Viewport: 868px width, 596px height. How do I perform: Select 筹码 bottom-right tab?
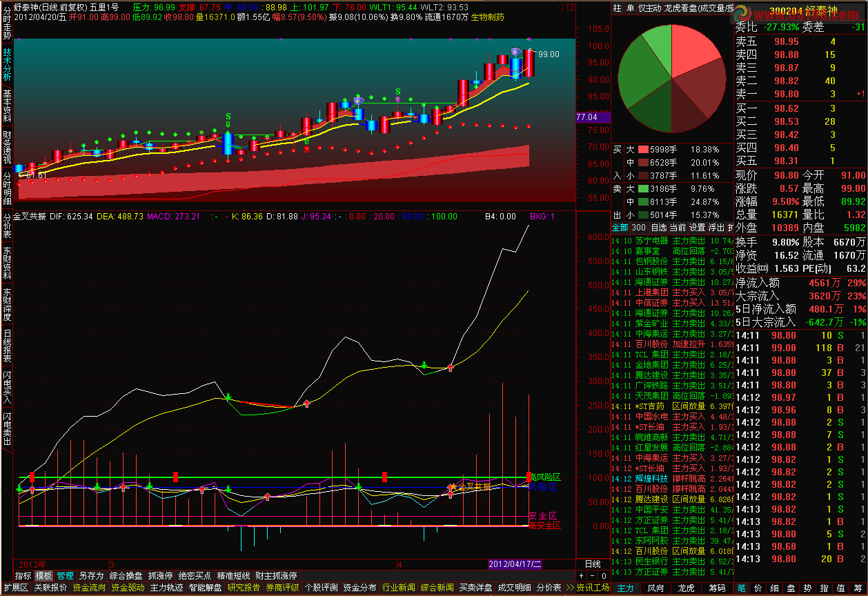[x=717, y=588]
